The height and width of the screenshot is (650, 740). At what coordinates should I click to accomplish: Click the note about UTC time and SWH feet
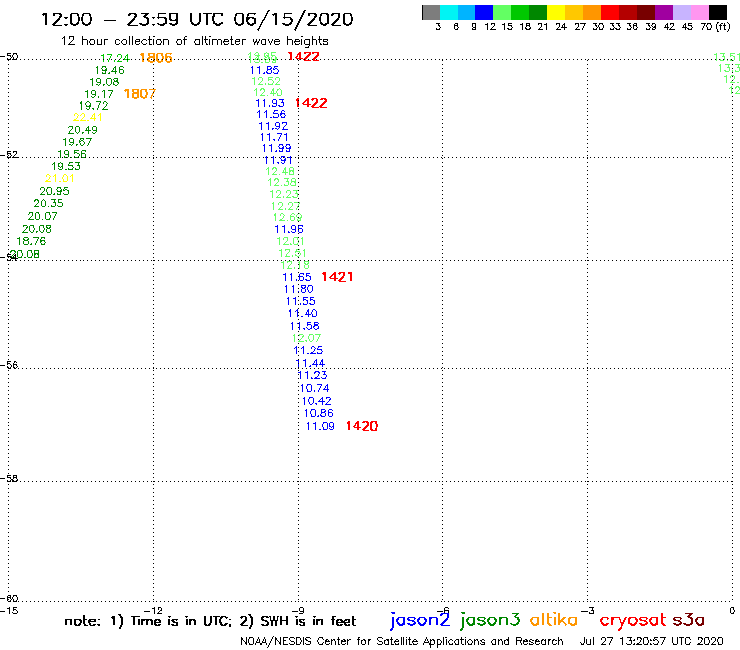click(x=210, y=621)
